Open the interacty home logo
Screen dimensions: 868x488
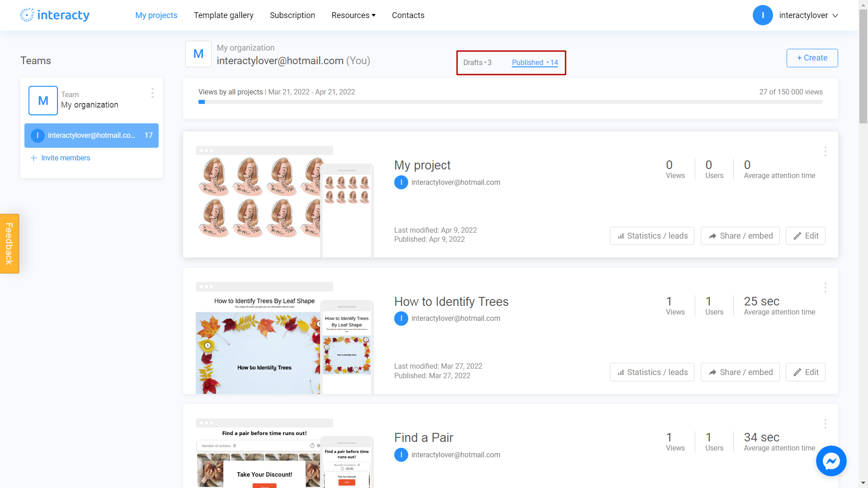55,15
